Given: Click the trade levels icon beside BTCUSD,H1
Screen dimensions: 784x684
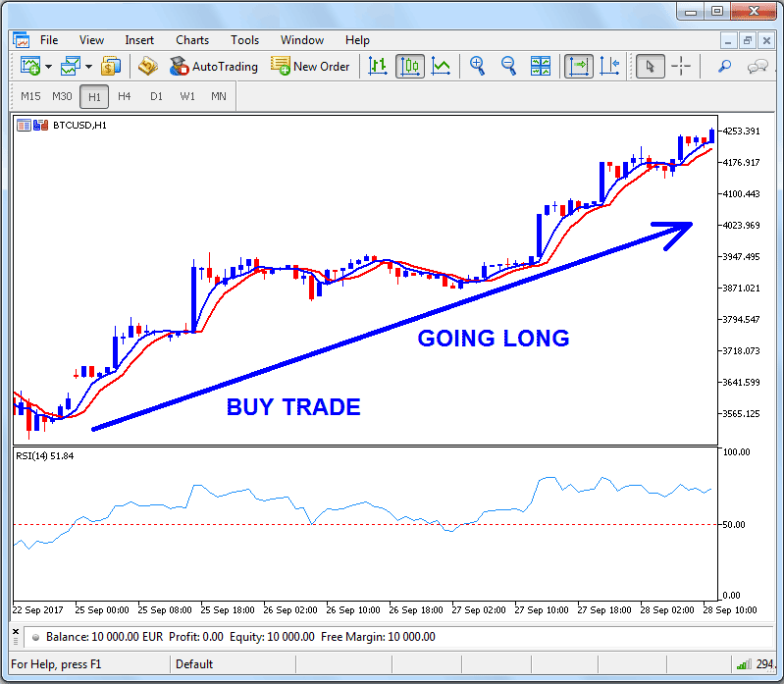Looking at the screenshot, I should click(x=40, y=125).
